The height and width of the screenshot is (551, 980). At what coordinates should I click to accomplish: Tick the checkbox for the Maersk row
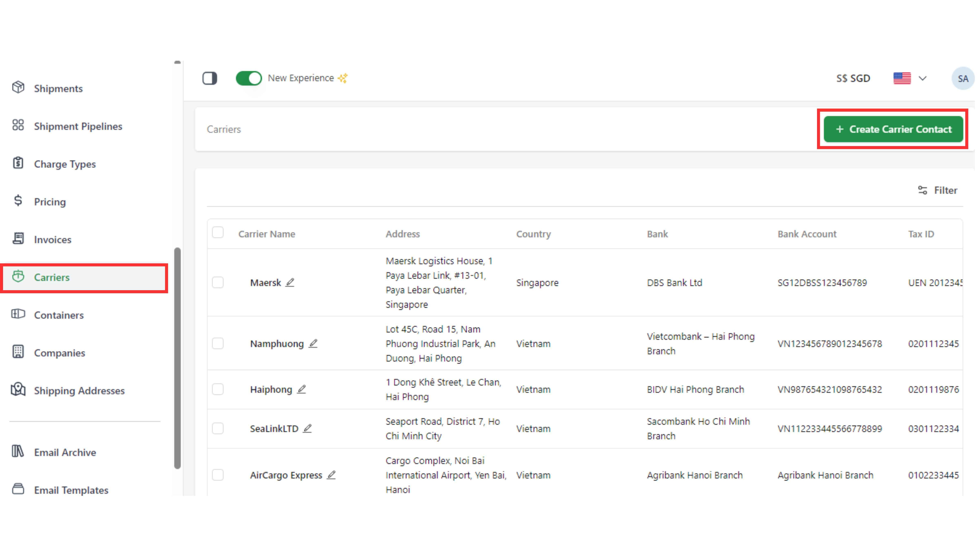point(218,282)
